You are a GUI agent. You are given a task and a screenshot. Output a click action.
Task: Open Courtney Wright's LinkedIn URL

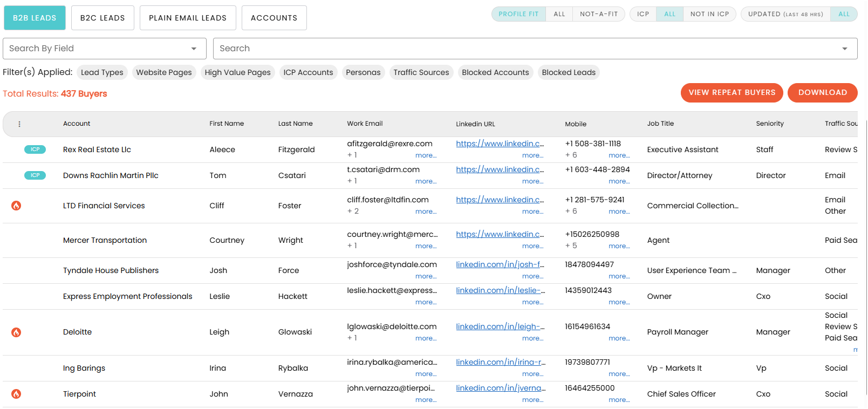pos(500,234)
